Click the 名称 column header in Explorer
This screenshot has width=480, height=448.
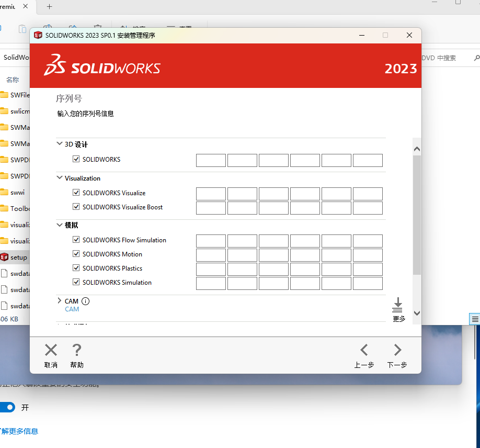13,80
